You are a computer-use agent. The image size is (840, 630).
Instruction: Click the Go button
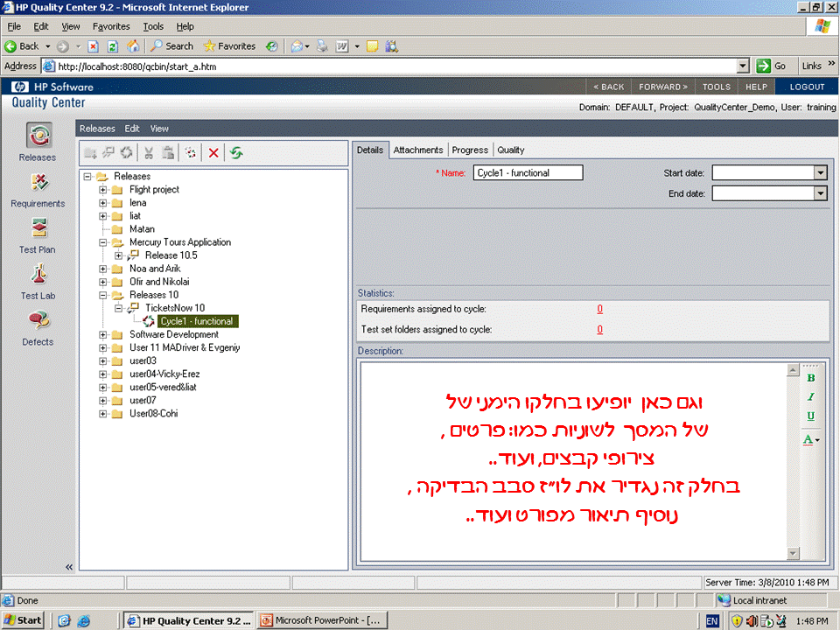pyautogui.click(x=772, y=66)
